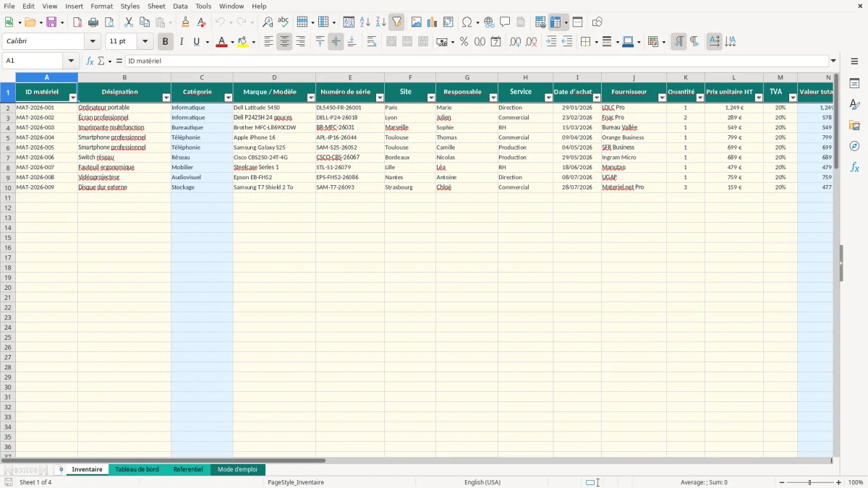Click the Add Decimal Place icon

(516, 42)
